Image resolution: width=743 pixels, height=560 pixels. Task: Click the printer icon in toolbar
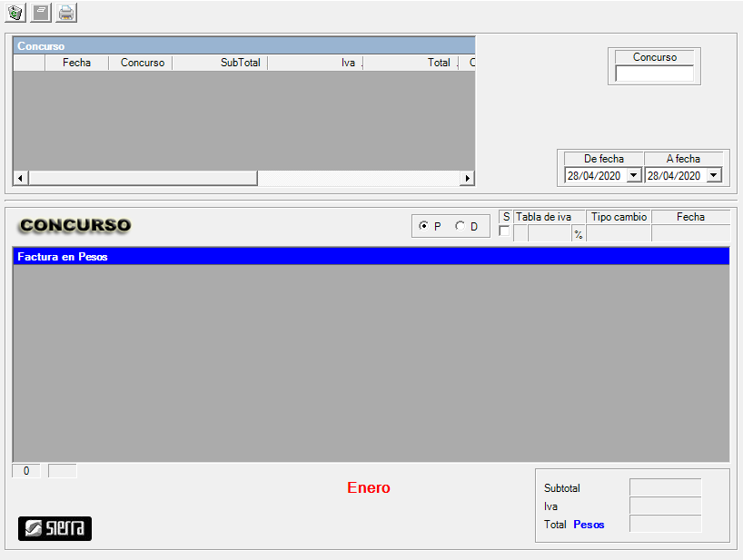(x=66, y=13)
